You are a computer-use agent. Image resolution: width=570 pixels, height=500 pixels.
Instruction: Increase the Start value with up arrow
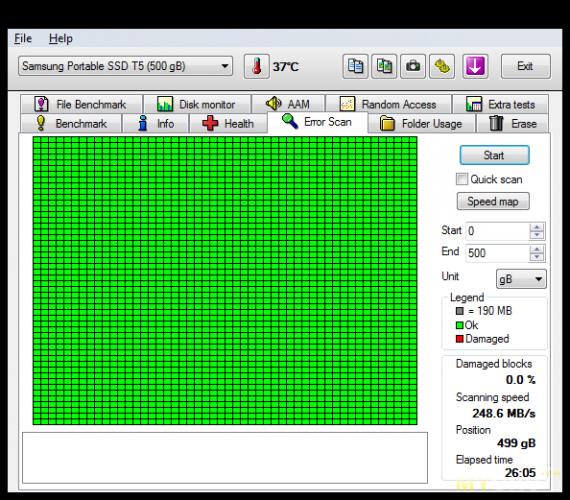tap(537, 227)
